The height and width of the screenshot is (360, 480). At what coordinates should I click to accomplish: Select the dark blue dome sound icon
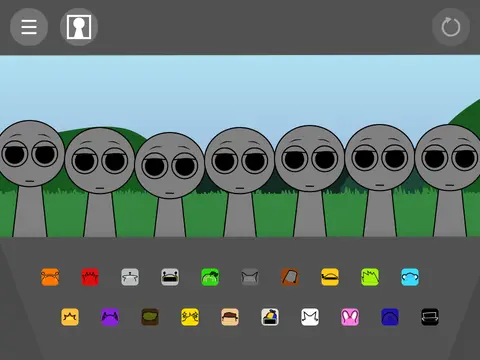[x=390, y=317]
